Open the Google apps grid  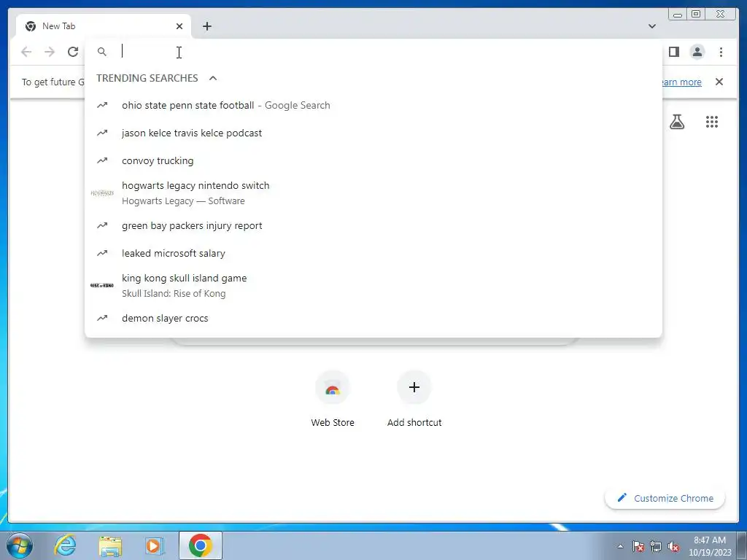(x=711, y=122)
